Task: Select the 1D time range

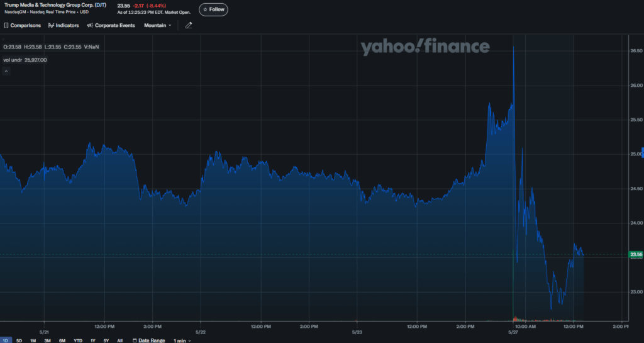Action: 5,340
